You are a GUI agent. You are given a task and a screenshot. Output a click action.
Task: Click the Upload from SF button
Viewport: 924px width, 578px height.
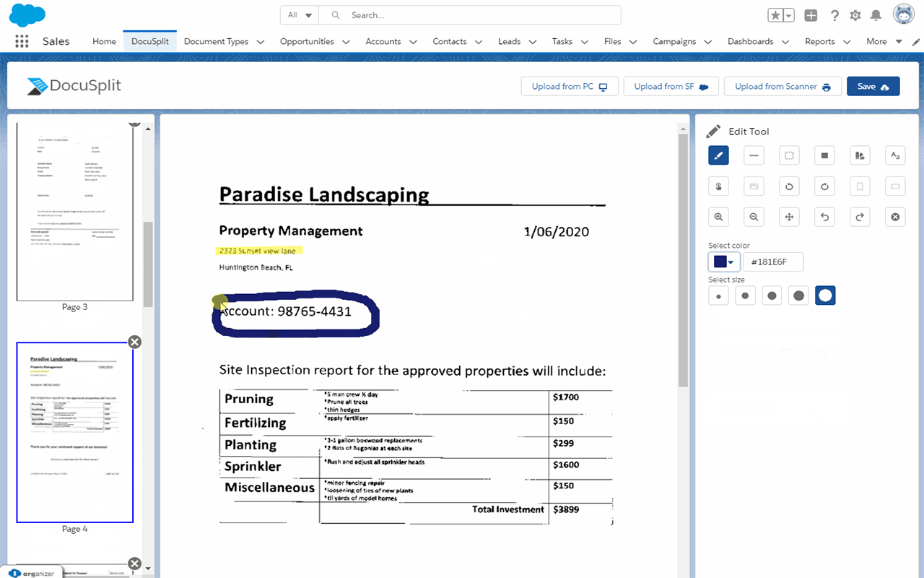pos(671,86)
